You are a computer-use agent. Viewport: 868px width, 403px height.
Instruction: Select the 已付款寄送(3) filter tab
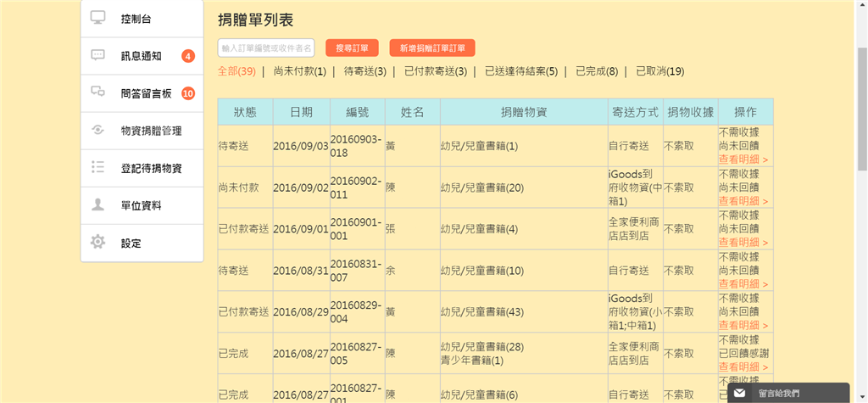436,71
